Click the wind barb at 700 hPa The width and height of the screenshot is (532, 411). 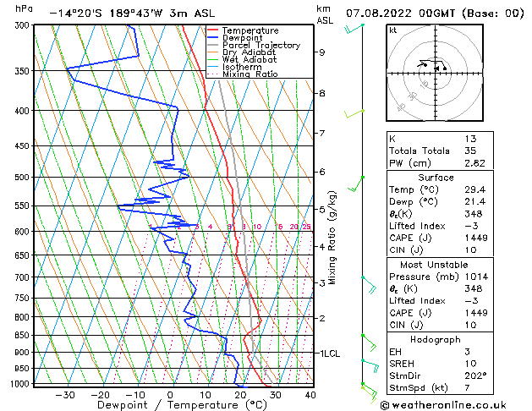tap(369, 285)
